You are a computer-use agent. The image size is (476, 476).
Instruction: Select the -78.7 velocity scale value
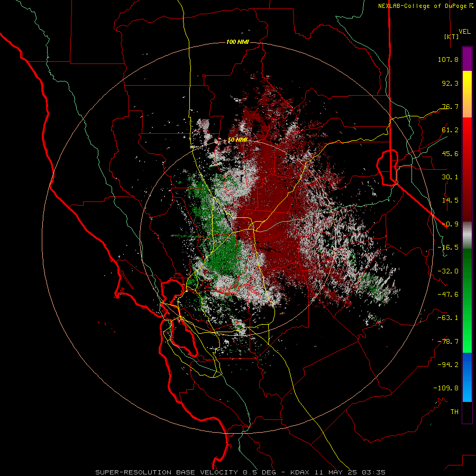(448, 342)
